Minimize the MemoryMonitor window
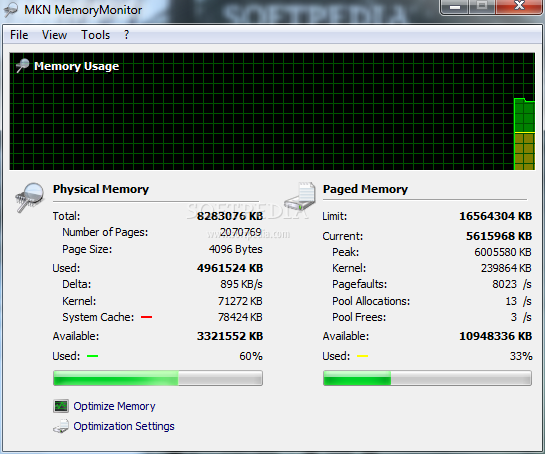 pos(455,6)
